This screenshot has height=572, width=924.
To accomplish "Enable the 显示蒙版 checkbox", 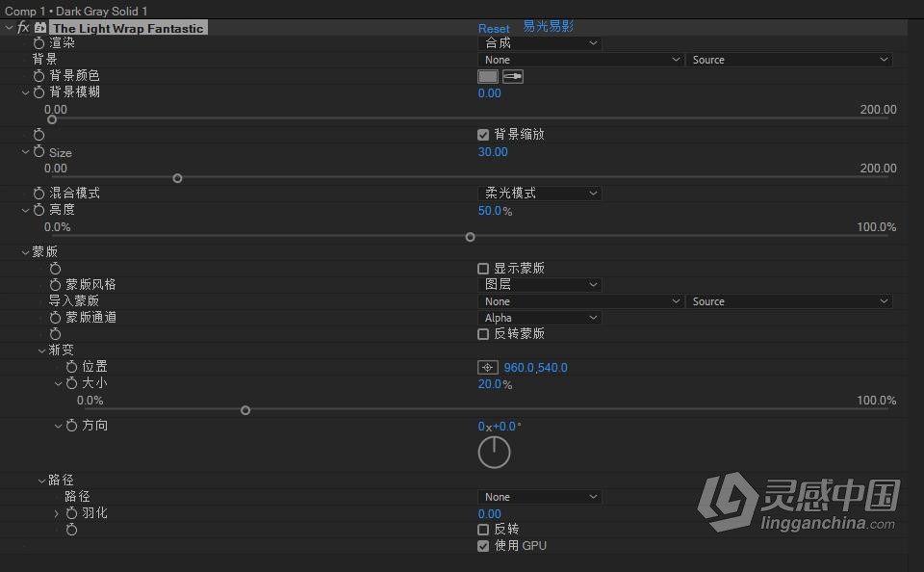I will click(x=483, y=269).
